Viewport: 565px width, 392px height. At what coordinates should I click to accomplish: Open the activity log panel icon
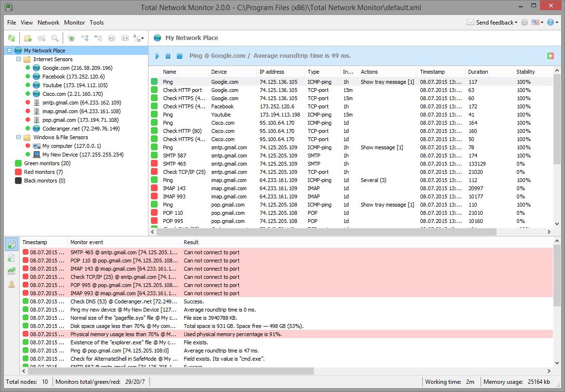coord(12,245)
